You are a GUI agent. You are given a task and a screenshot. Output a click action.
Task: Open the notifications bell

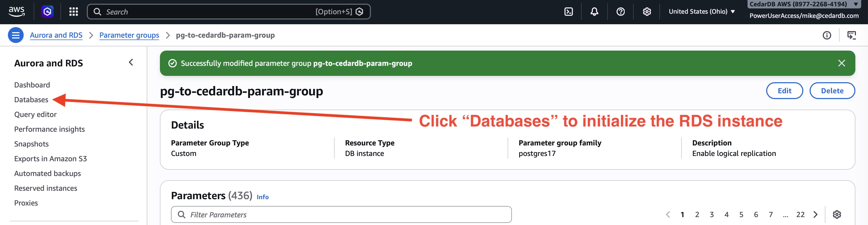point(594,12)
